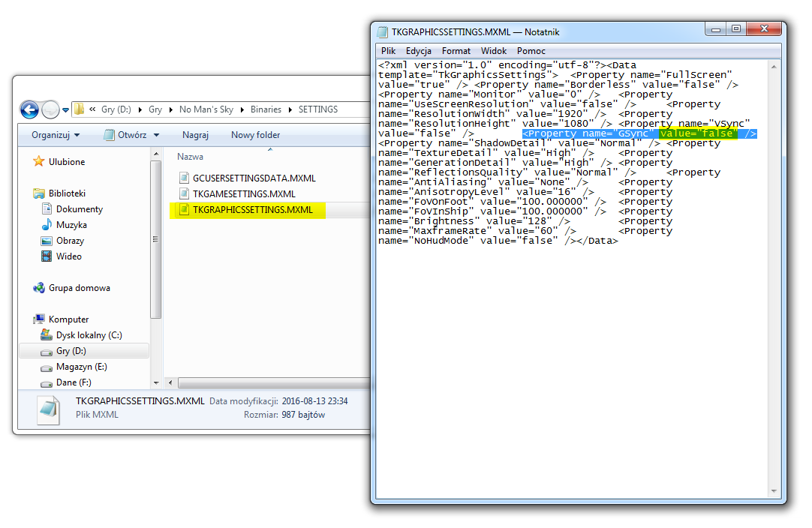The image size is (812, 528).
Task: Click the Magazyn (E:) drive icon
Action: click(x=47, y=368)
